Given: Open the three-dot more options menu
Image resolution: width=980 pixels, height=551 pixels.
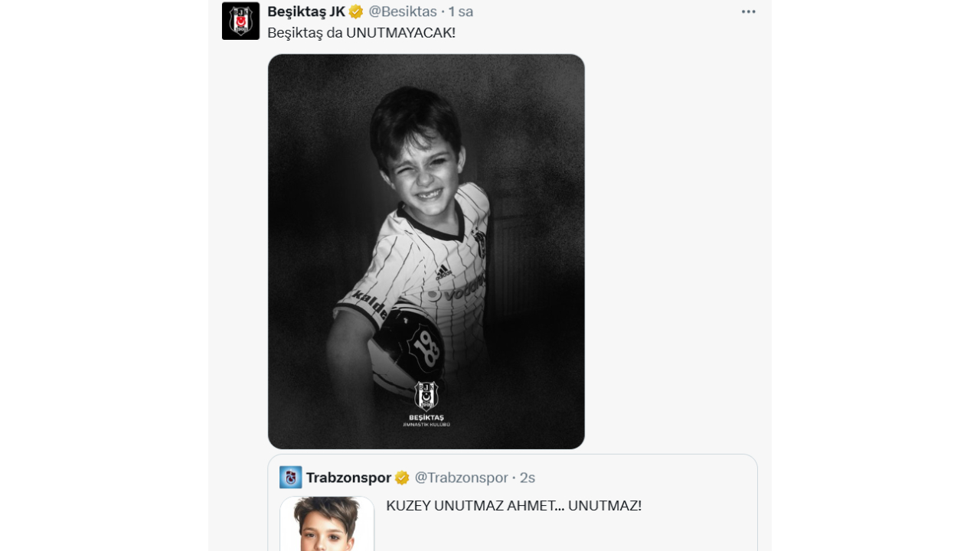Looking at the screenshot, I should coord(748,11).
